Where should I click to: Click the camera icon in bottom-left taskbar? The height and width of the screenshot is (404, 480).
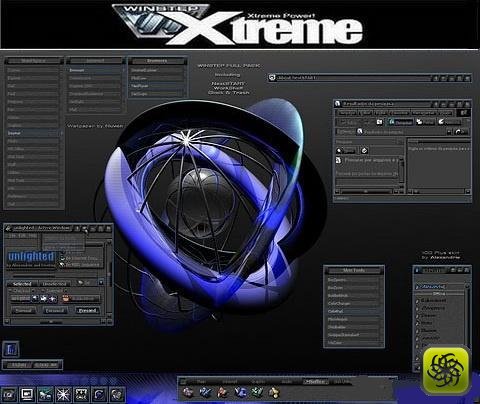point(9,395)
